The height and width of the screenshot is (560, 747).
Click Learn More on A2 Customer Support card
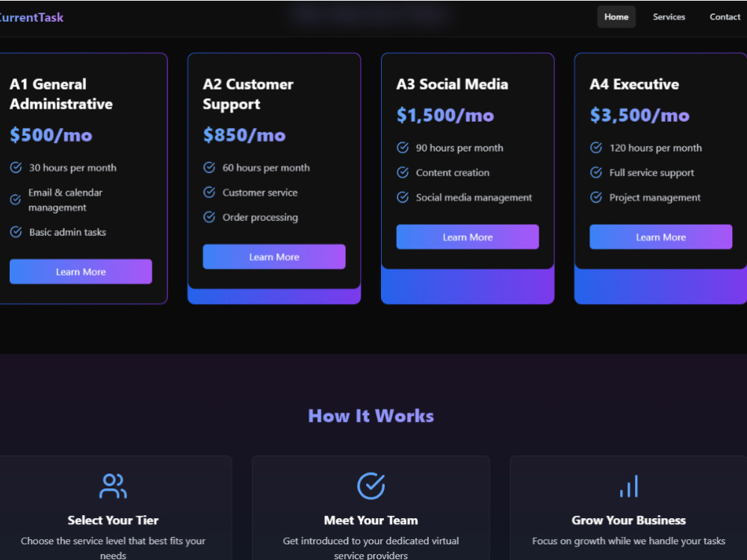point(274,257)
